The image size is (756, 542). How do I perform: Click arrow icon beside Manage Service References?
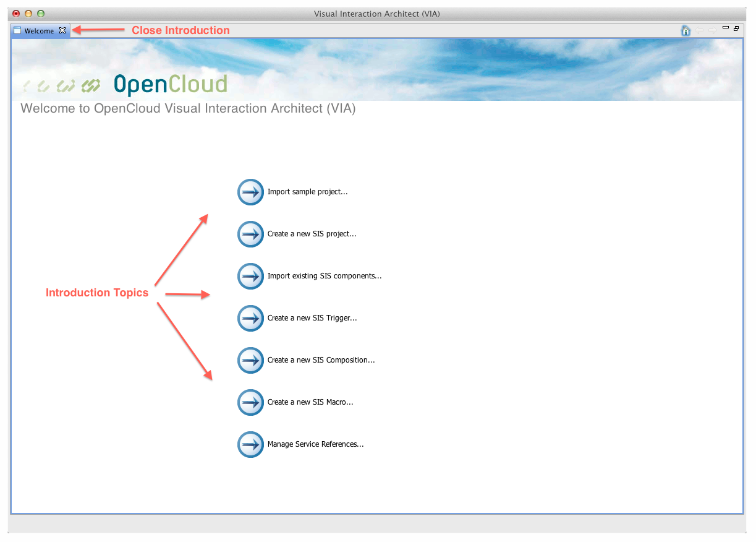250,444
